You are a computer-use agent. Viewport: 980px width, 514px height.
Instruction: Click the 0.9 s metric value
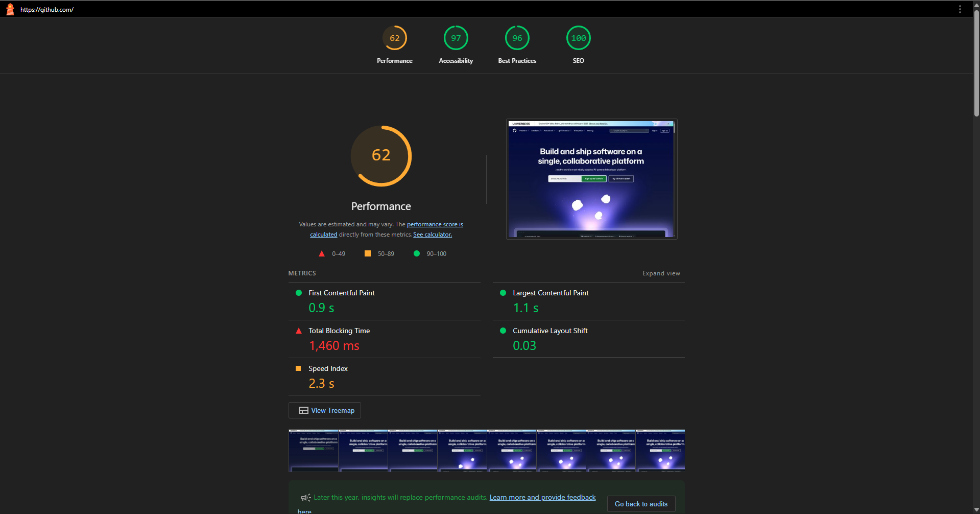click(321, 308)
